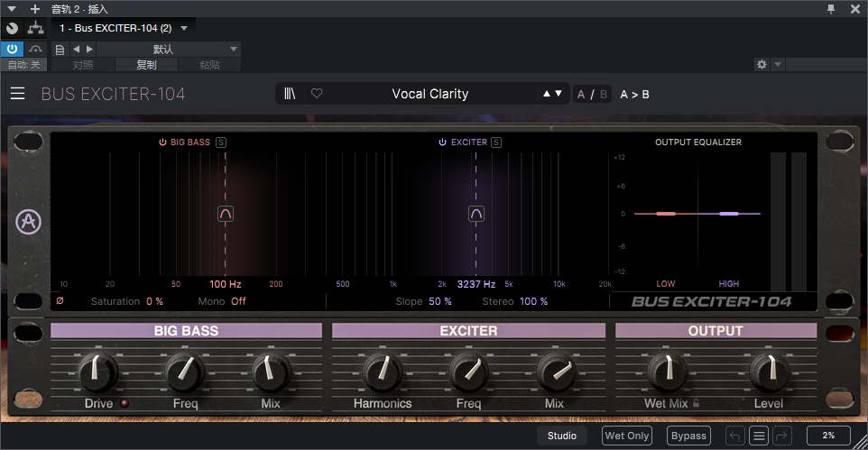This screenshot has width=868, height=450.
Task: Open the edit history list
Action: [x=759, y=436]
